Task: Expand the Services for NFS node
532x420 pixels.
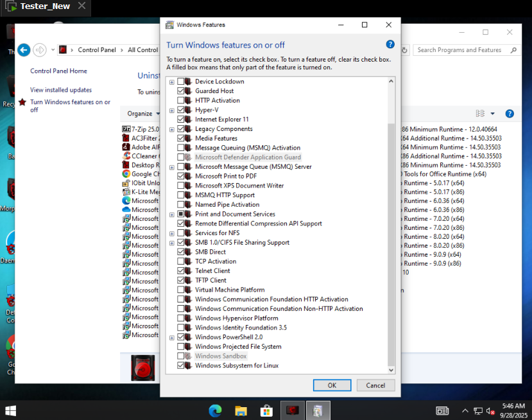Action: 172,234
